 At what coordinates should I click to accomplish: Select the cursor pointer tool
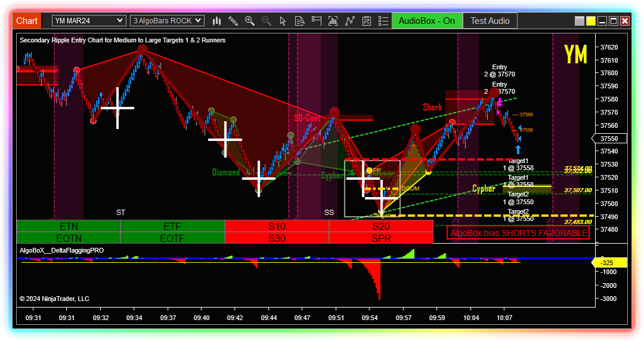pyautogui.click(x=283, y=21)
